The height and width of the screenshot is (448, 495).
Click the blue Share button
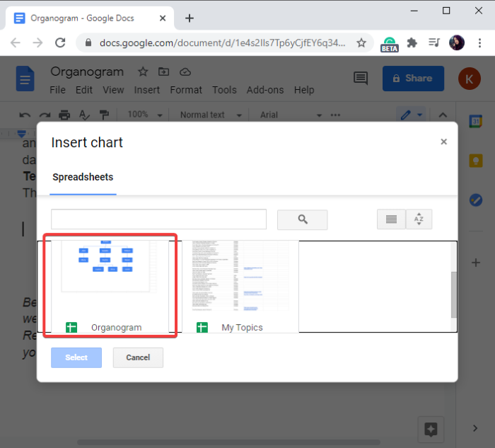coord(413,79)
